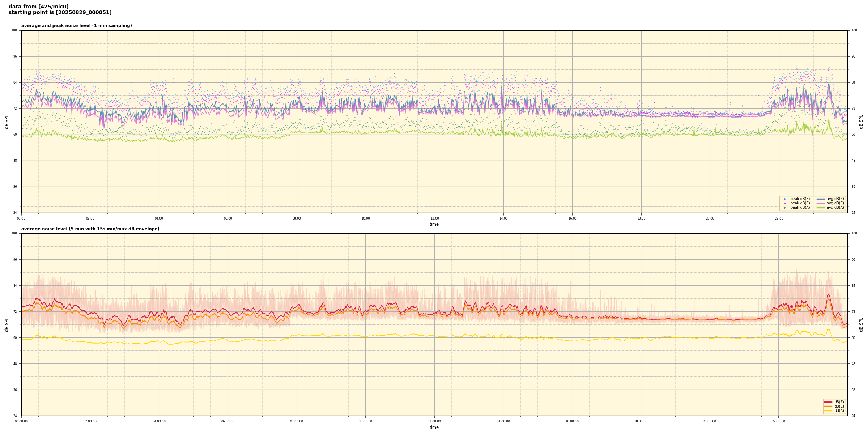The image size is (868, 434).
Task: Click the 12:00 tick on top chart axis
Action: (434, 218)
